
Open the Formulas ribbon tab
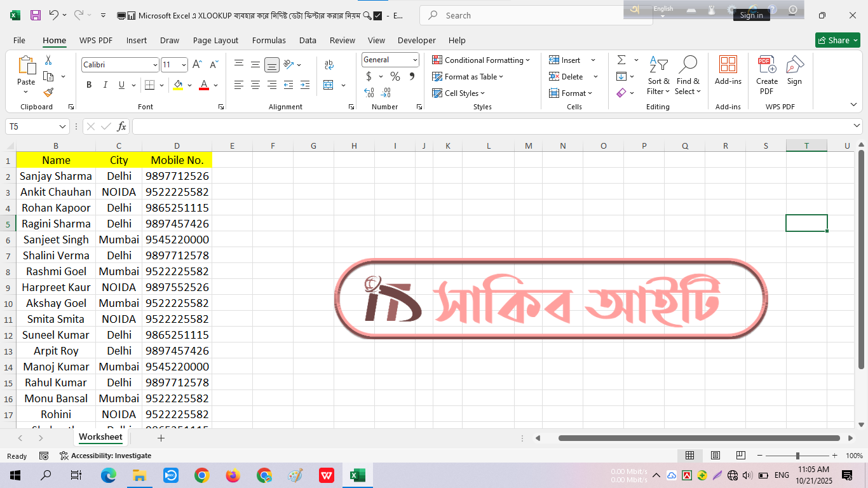coord(269,40)
